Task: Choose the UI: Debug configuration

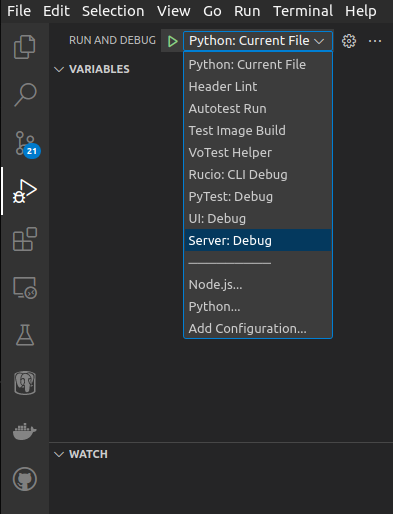Action: (258, 219)
